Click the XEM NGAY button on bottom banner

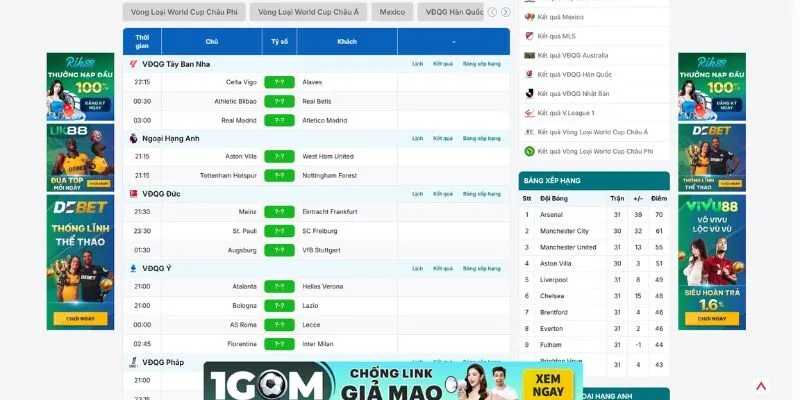[x=548, y=386]
